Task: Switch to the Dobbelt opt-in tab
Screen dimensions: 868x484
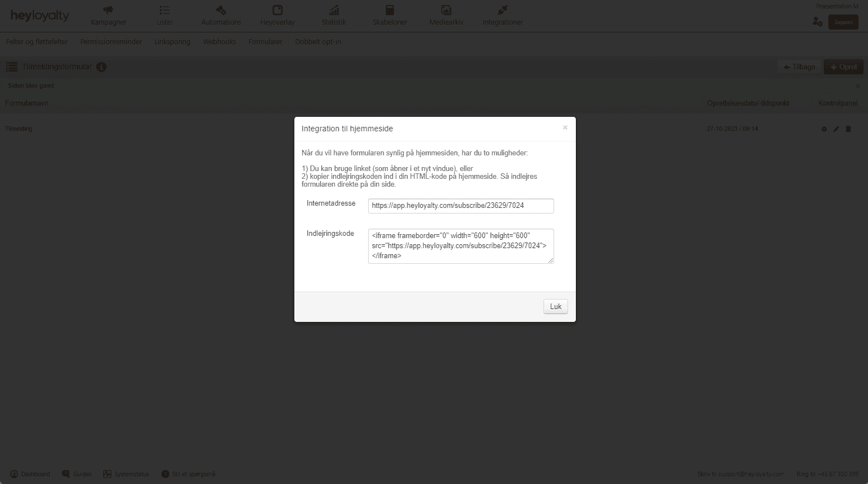Action: pyautogui.click(x=318, y=42)
